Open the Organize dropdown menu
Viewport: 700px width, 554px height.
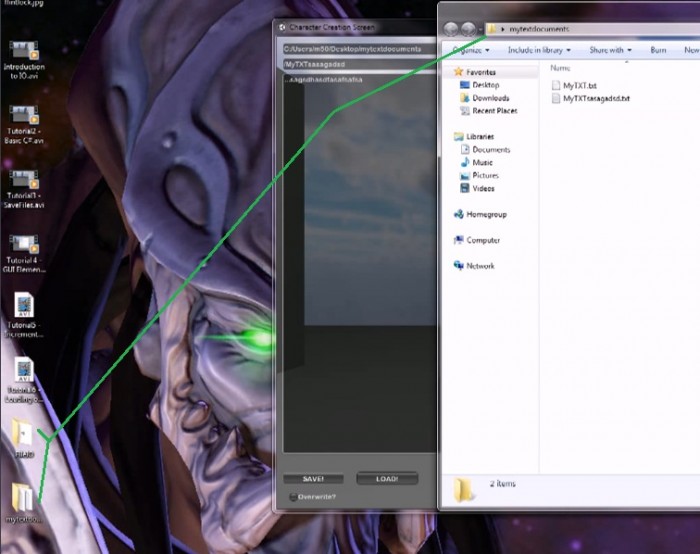point(471,50)
